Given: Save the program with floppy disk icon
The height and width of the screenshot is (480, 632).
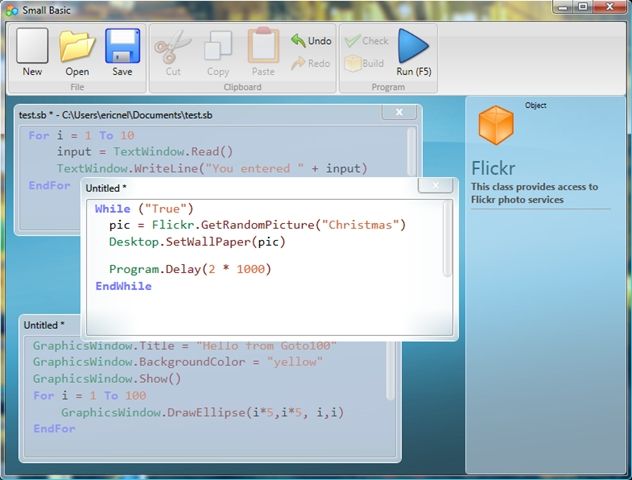Looking at the screenshot, I should (123, 46).
